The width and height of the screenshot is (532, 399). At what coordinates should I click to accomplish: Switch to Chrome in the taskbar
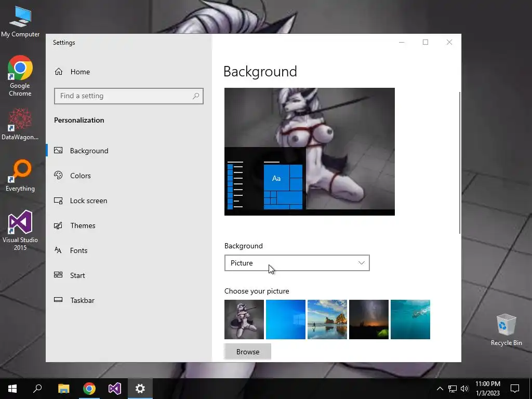(89, 389)
